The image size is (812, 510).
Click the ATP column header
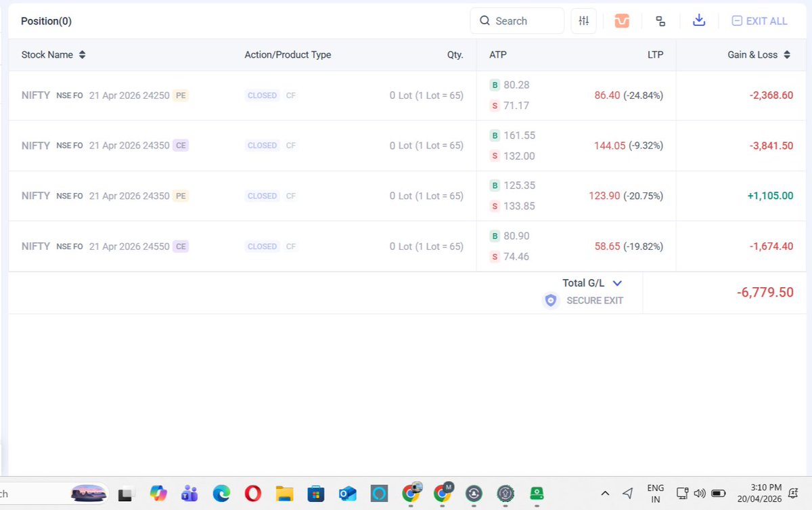click(x=497, y=55)
